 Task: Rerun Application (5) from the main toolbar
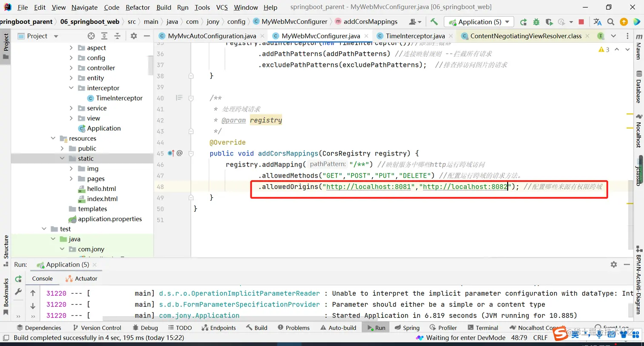click(523, 22)
